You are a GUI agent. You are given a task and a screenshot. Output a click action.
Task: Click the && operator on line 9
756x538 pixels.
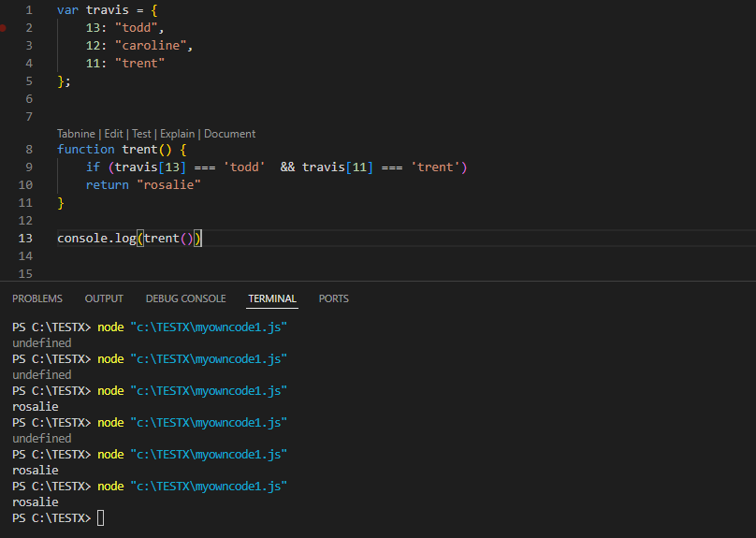pos(287,167)
